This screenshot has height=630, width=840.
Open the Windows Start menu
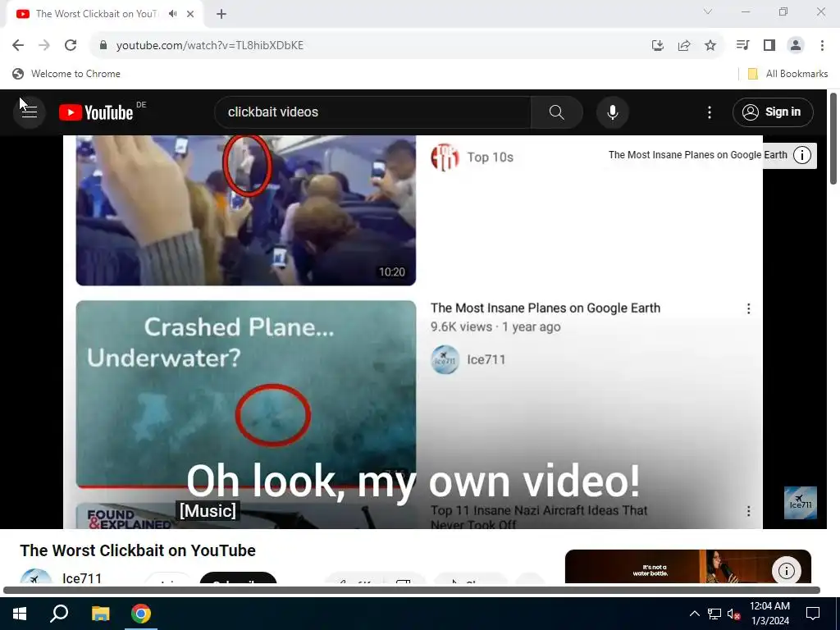(20, 614)
